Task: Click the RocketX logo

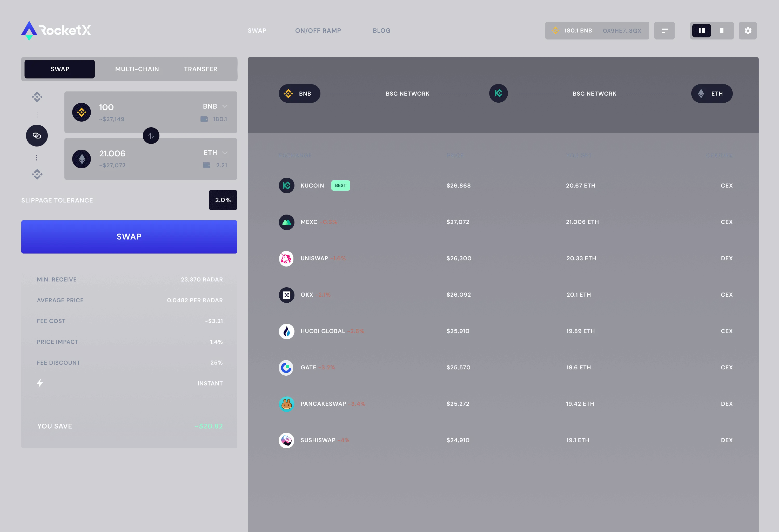Action: 56,30
